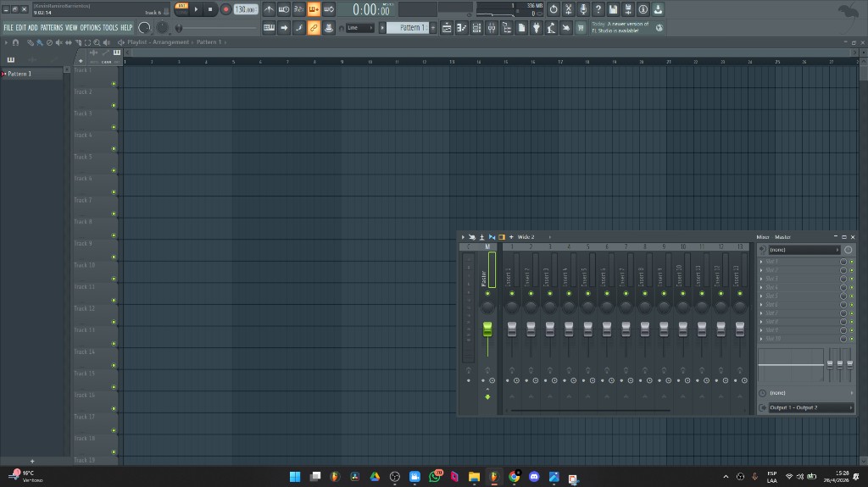Stop playback with the Stop button
The height and width of the screenshot is (487, 868).
point(210,9)
